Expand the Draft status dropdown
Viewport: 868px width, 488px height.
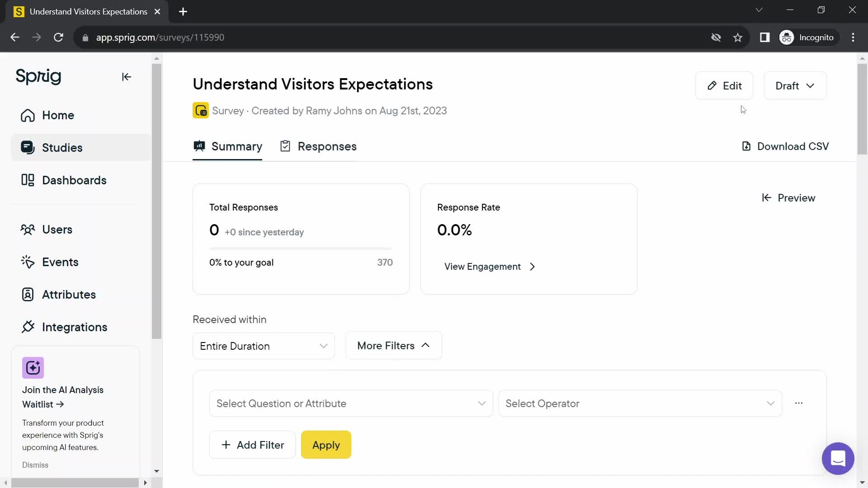pyautogui.click(x=795, y=86)
